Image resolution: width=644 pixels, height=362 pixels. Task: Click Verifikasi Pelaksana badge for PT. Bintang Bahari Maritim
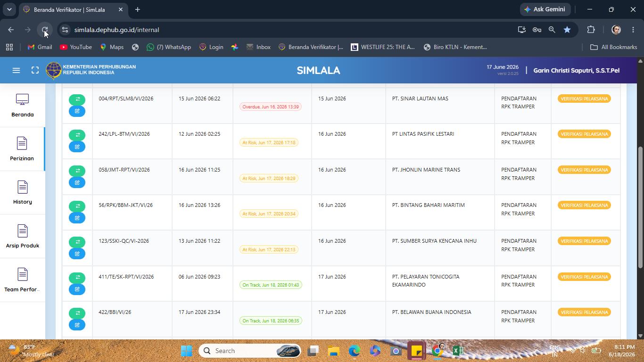[x=584, y=205]
